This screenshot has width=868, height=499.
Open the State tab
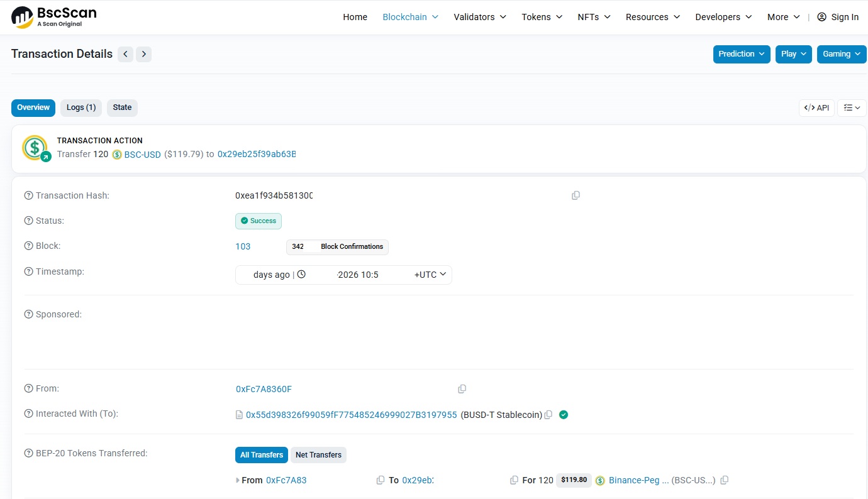click(122, 107)
